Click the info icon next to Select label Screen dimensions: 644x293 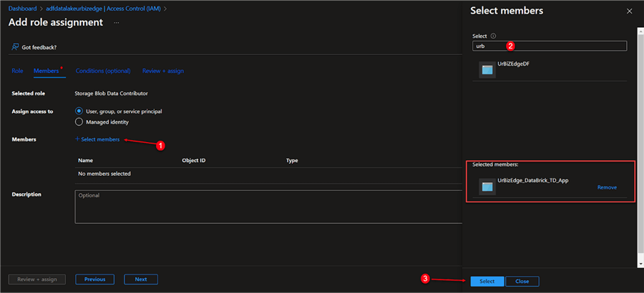pyautogui.click(x=493, y=36)
